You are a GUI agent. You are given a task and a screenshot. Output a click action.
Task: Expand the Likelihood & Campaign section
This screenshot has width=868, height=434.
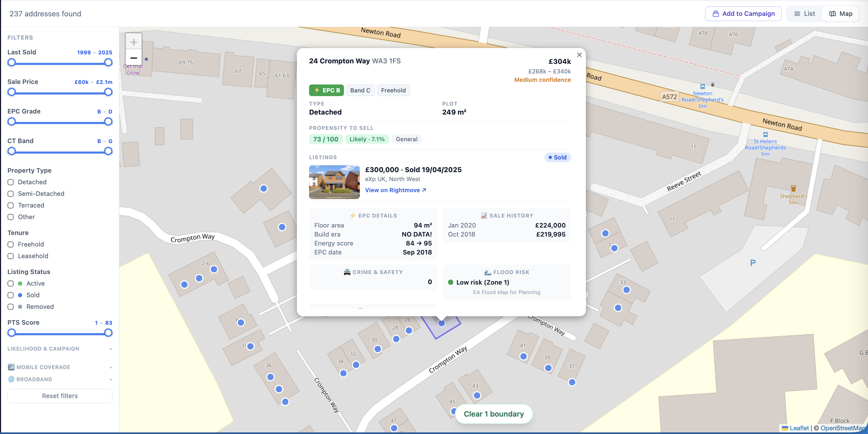point(60,349)
